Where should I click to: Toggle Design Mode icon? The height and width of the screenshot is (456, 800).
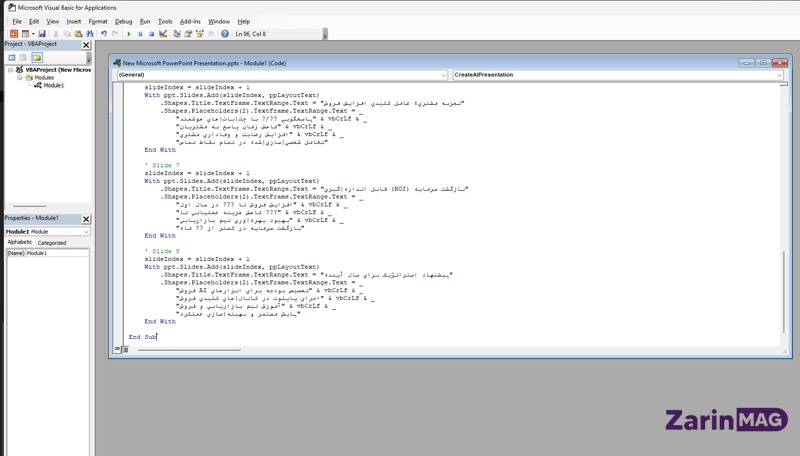click(x=163, y=34)
